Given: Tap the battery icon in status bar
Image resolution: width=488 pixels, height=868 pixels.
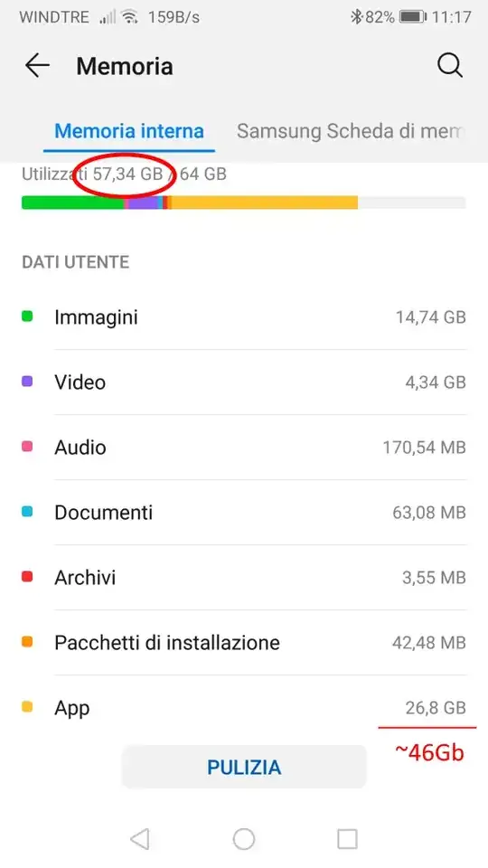Looking at the screenshot, I should pyautogui.click(x=413, y=17).
